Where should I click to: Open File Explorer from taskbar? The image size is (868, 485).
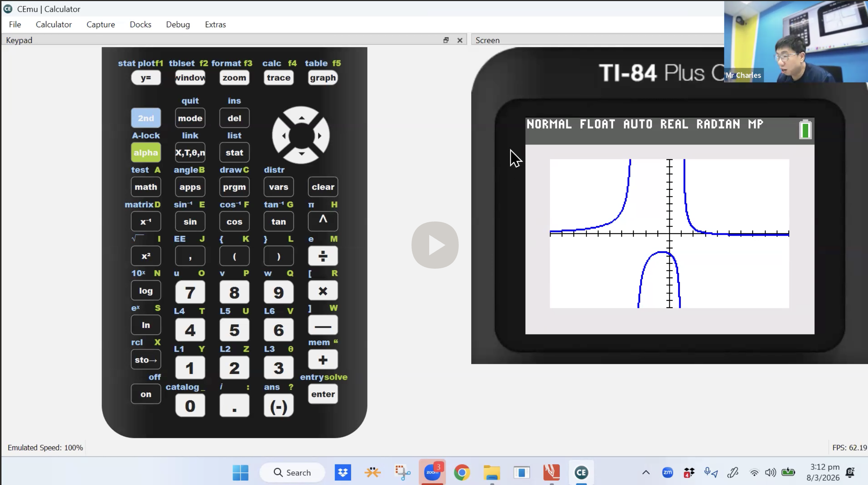pos(492,472)
